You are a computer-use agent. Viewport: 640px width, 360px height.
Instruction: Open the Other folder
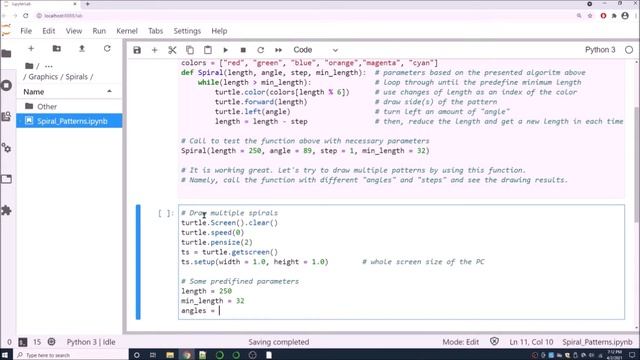pos(69,107)
